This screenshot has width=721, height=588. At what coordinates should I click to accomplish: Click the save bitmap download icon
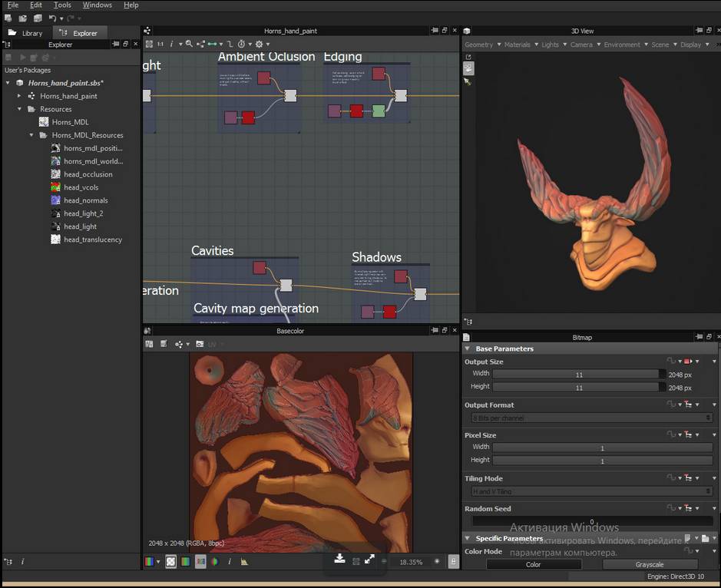click(x=339, y=559)
